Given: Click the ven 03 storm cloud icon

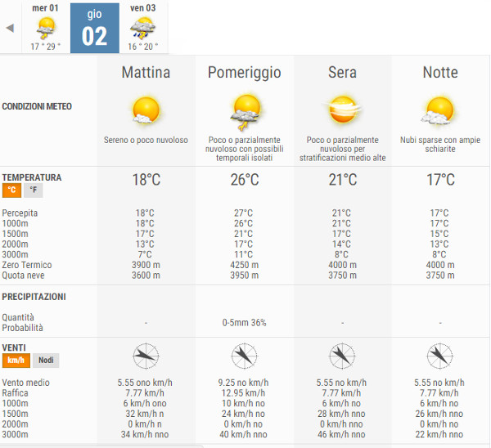Looking at the screenshot, I should [x=142, y=28].
